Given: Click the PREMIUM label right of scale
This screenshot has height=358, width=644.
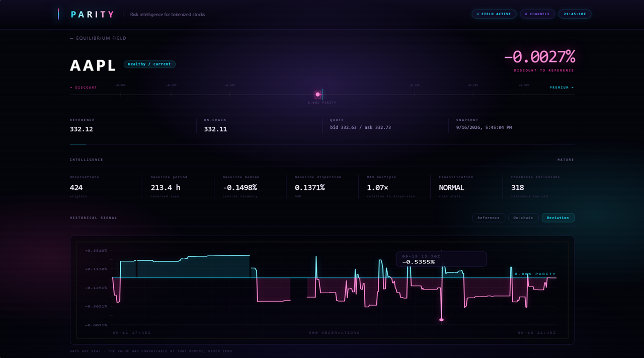Looking at the screenshot, I should [561, 88].
